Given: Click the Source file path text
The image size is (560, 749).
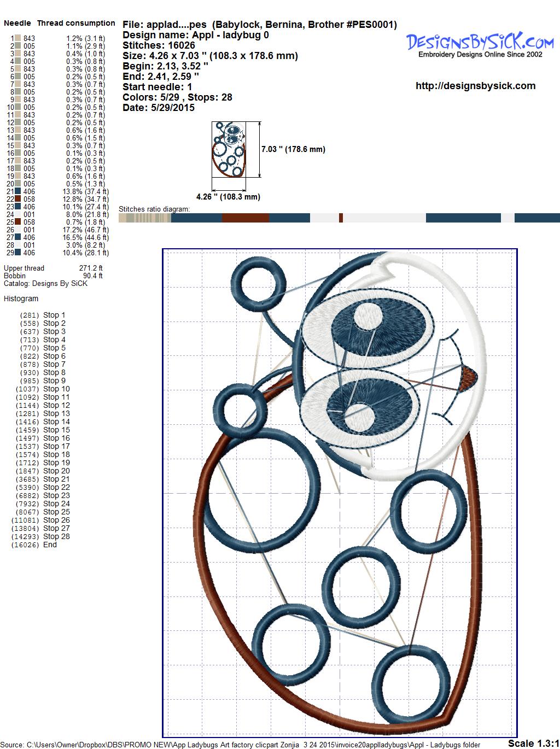Looking at the screenshot, I should click(241, 745).
